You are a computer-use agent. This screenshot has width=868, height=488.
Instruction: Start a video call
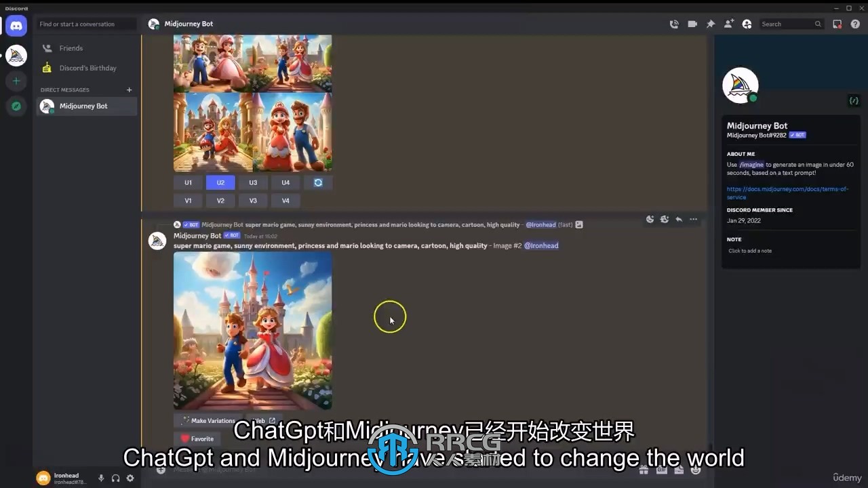(x=692, y=24)
